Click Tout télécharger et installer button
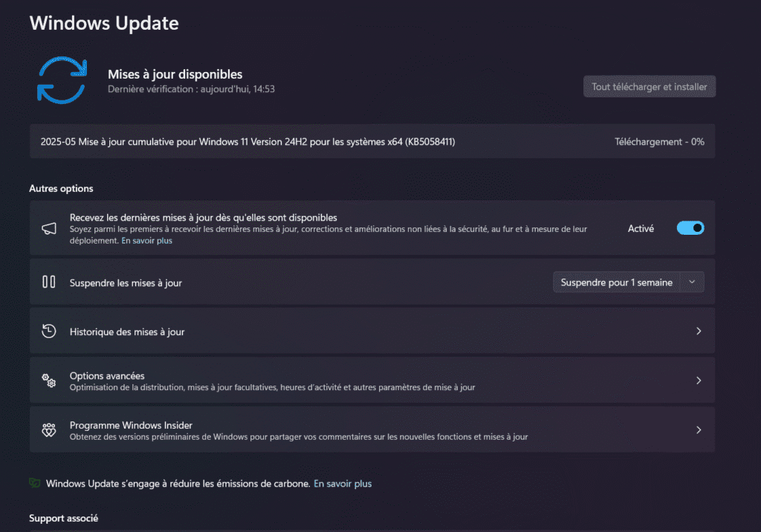Viewport: 761px width, 532px height. click(650, 87)
